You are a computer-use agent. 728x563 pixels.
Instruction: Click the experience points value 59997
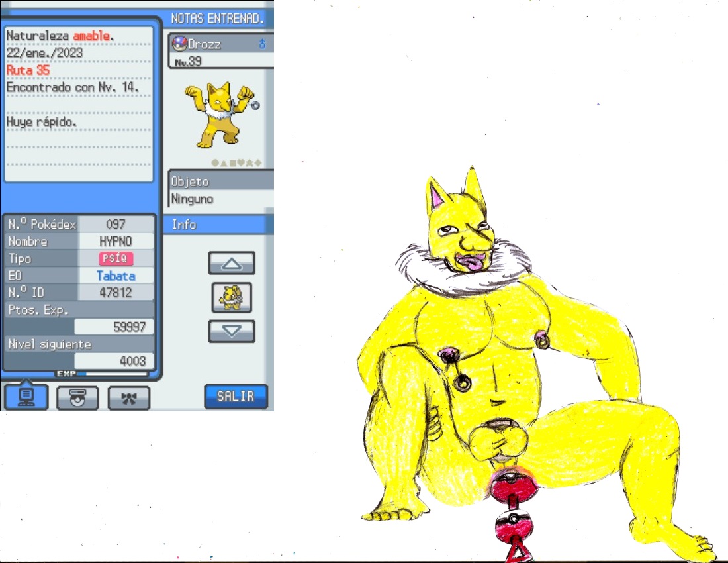(x=130, y=327)
